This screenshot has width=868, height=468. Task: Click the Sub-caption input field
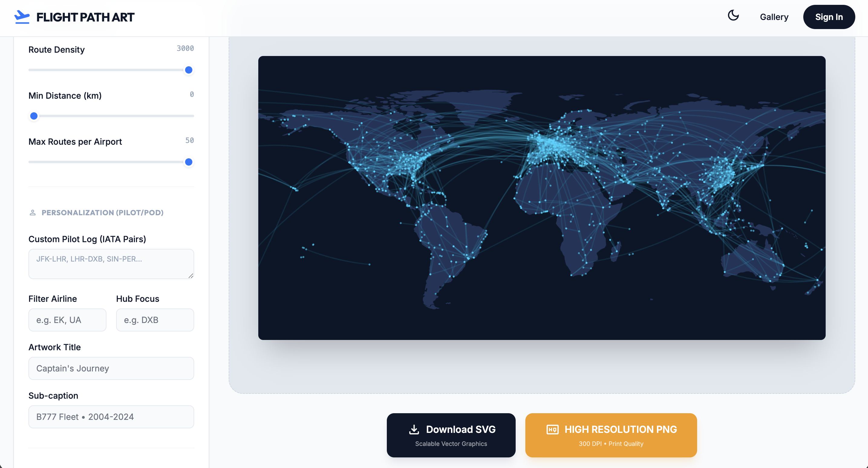tap(111, 417)
